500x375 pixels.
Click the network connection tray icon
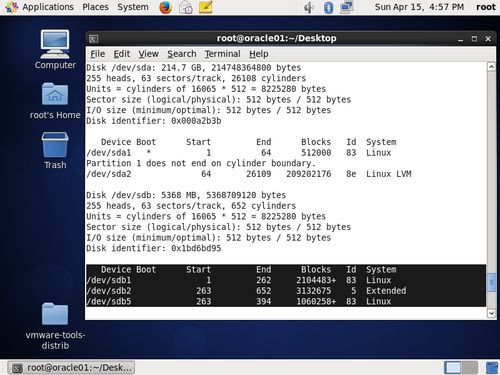click(347, 7)
